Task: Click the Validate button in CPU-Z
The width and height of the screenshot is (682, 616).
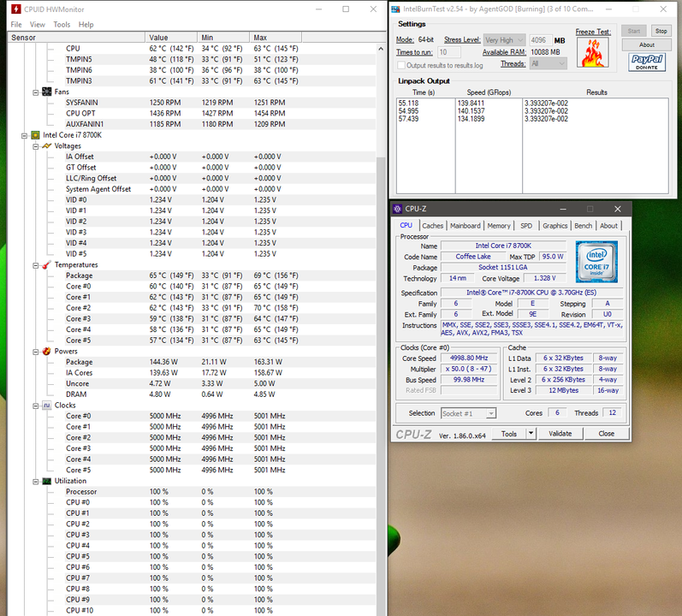Action: (x=560, y=434)
